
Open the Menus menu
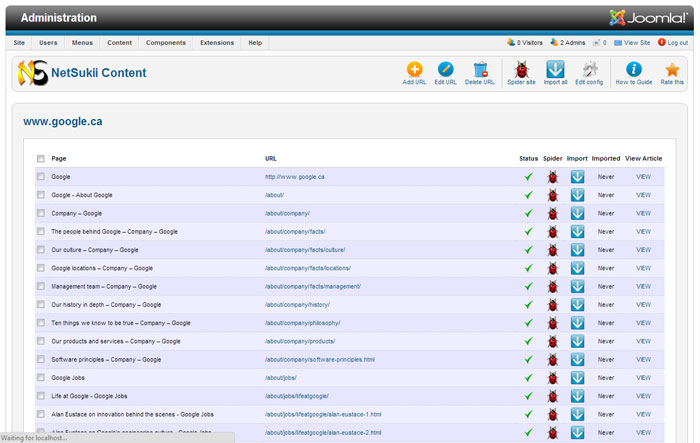(x=83, y=43)
